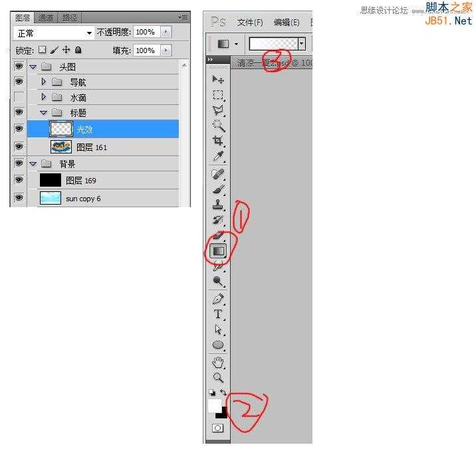
Task: Open the blend mode 正常 dropdown
Action: pyautogui.click(x=53, y=33)
